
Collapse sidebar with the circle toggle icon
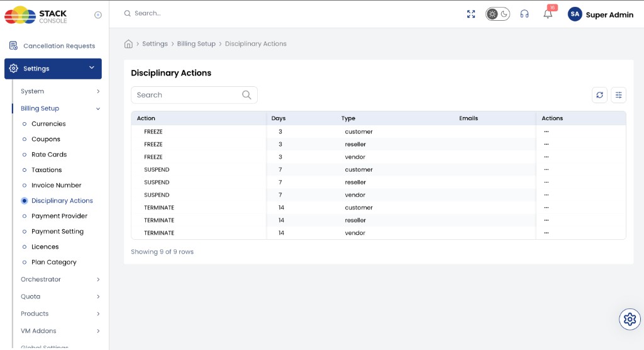[97, 15]
